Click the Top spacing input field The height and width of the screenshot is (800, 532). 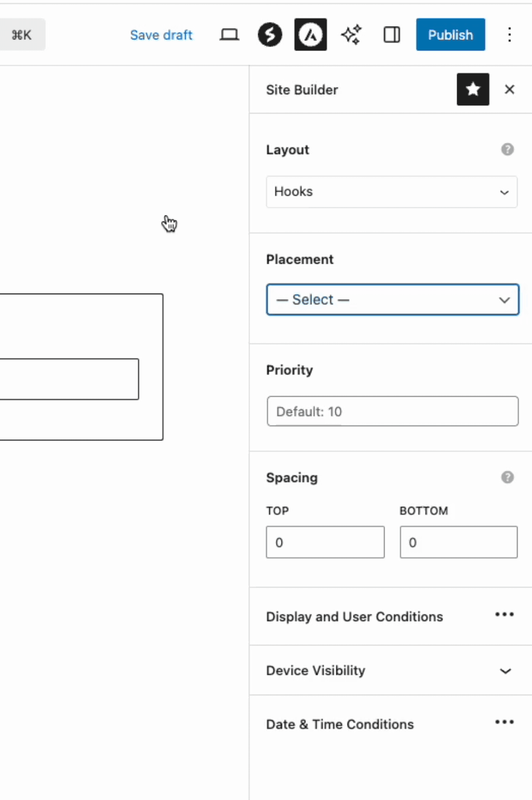point(325,542)
